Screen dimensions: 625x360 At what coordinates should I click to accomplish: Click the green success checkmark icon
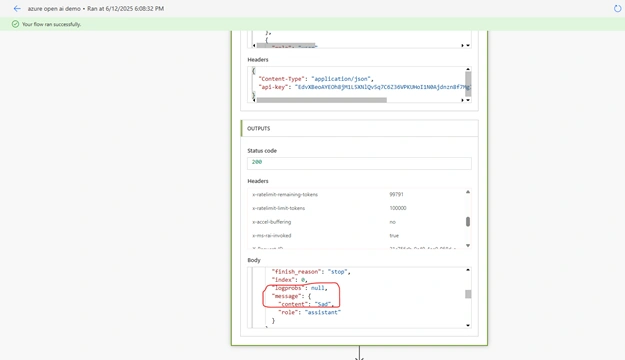(15, 24)
